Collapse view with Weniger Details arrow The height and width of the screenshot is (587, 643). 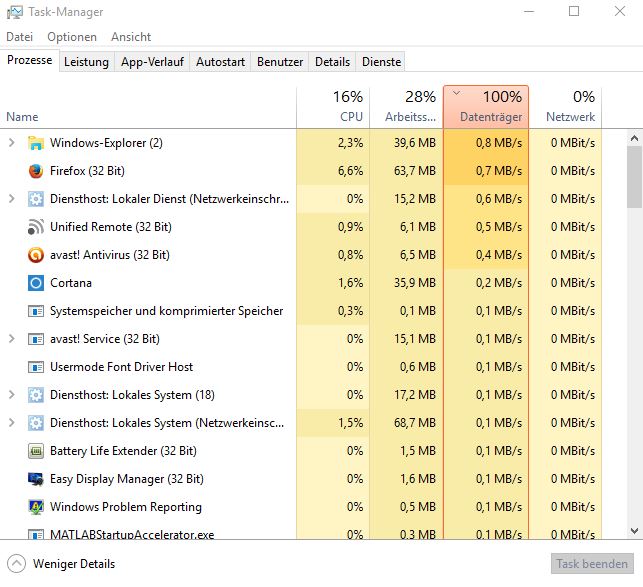point(16,564)
